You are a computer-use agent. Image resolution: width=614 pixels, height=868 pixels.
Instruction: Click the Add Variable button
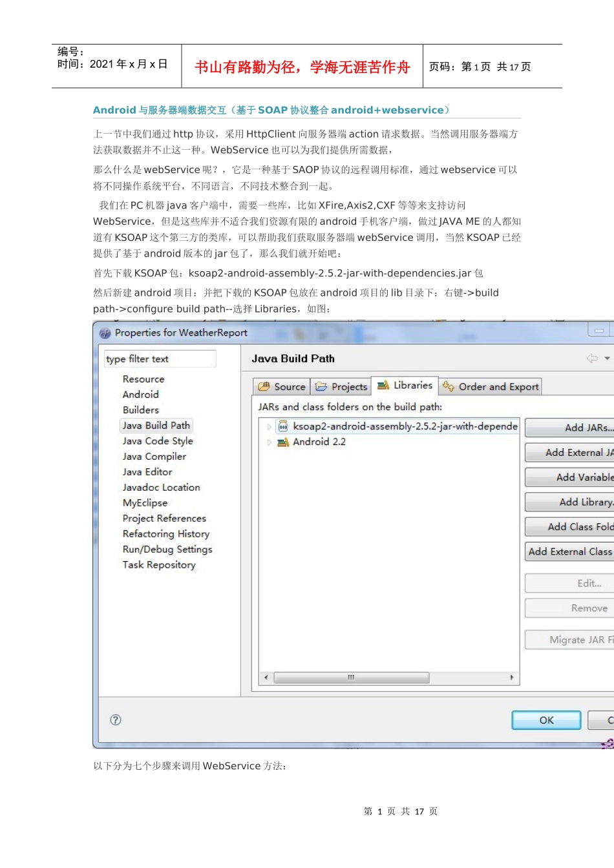coord(569,477)
